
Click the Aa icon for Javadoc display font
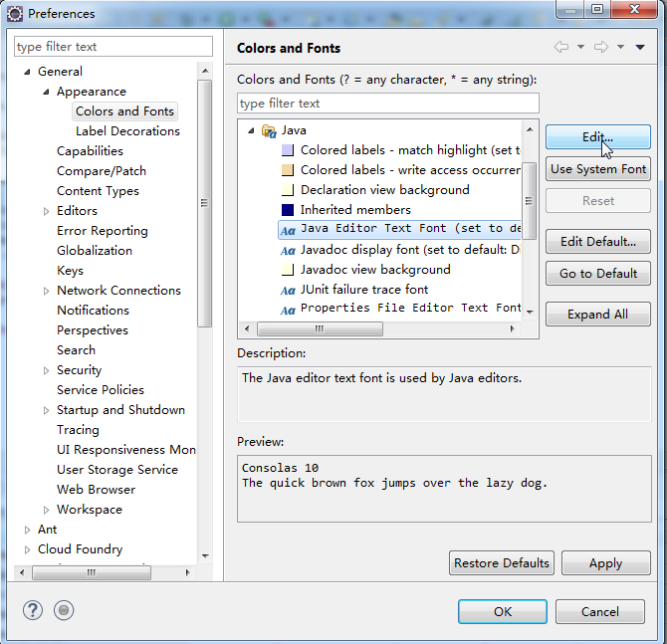(288, 251)
